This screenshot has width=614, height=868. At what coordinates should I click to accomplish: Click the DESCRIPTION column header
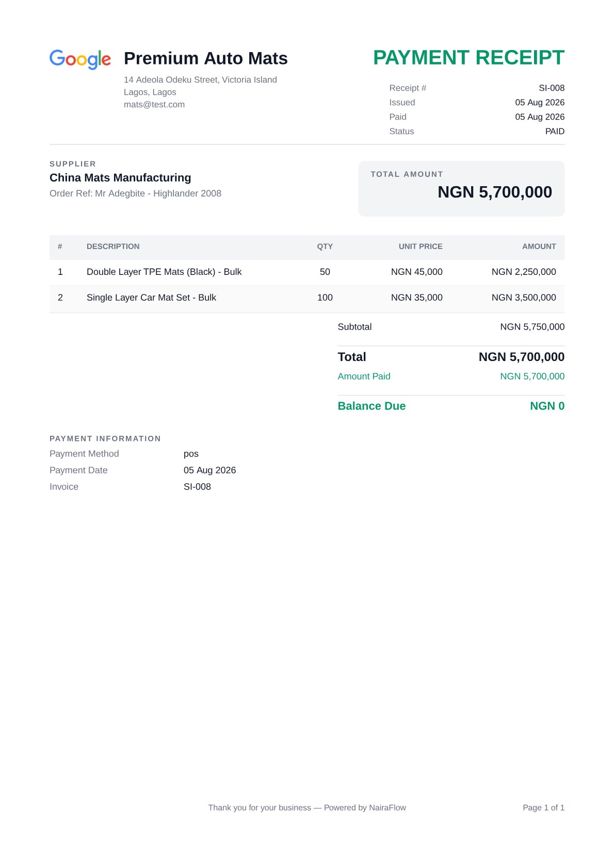[113, 247]
